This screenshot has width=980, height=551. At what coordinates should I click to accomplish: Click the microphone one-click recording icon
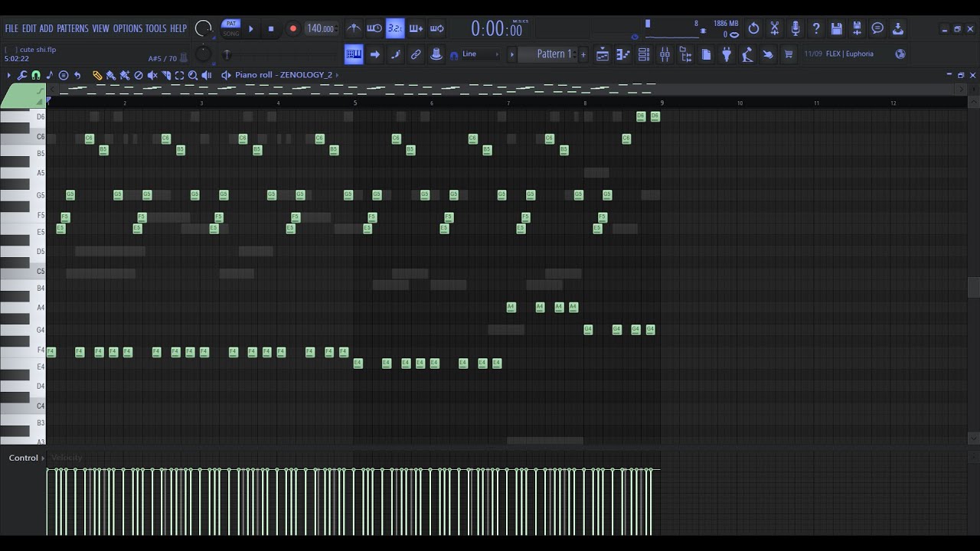(x=795, y=29)
